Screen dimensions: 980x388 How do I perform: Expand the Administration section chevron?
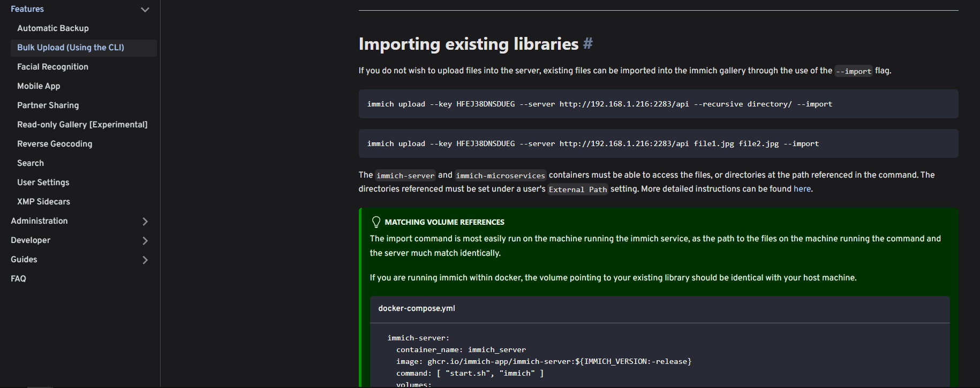(x=145, y=221)
